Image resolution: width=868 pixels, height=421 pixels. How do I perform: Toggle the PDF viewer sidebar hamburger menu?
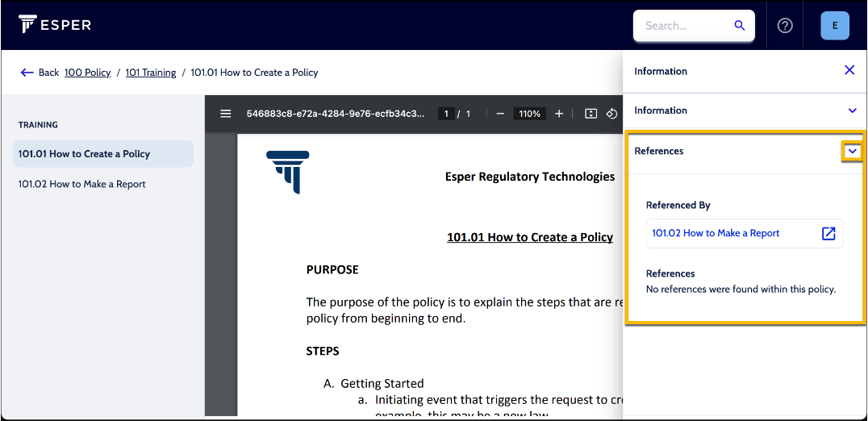tap(225, 114)
